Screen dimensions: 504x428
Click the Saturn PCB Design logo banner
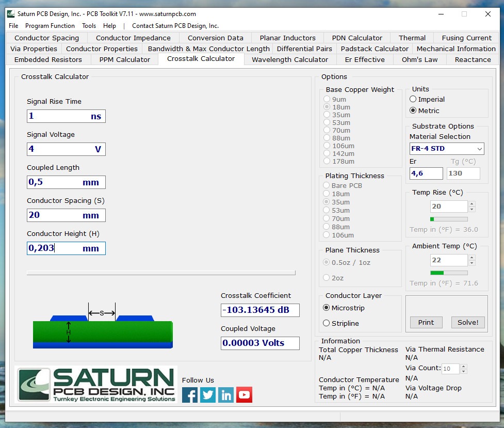[96, 384]
